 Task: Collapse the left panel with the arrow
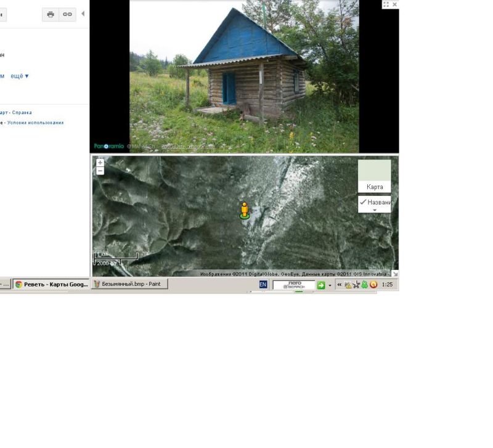(x=83, y=14)
